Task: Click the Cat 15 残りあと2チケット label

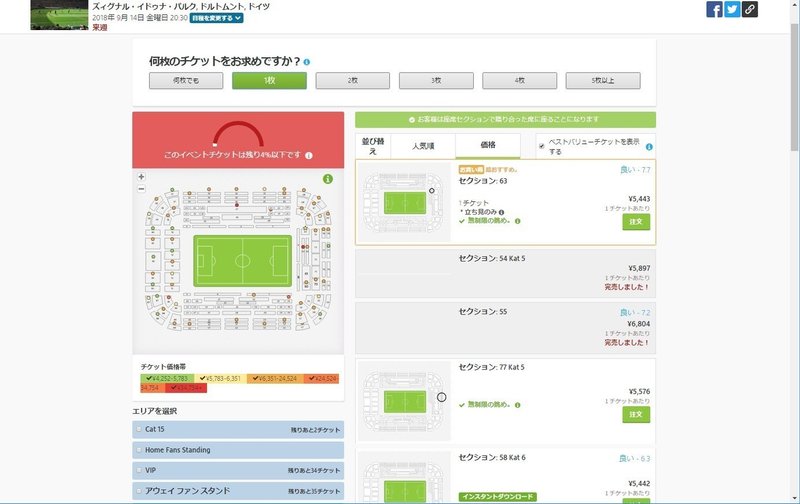Action: pyautogui.click(x=315, y=430)
